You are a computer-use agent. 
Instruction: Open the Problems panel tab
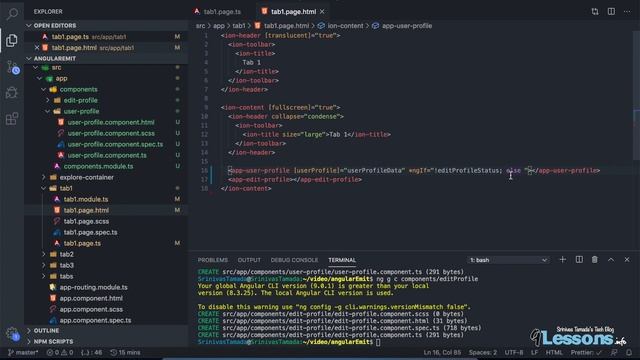[x=213, y=260]
